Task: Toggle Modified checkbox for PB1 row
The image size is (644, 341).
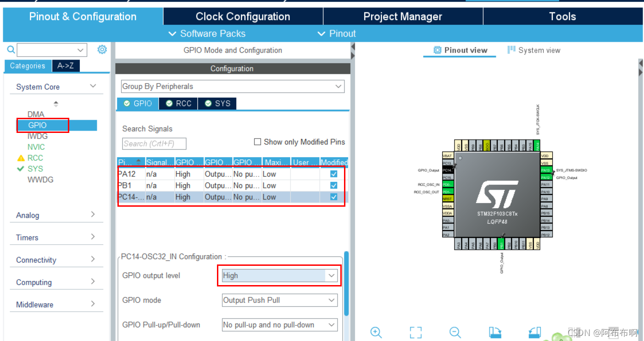Action: click(333, 186)
